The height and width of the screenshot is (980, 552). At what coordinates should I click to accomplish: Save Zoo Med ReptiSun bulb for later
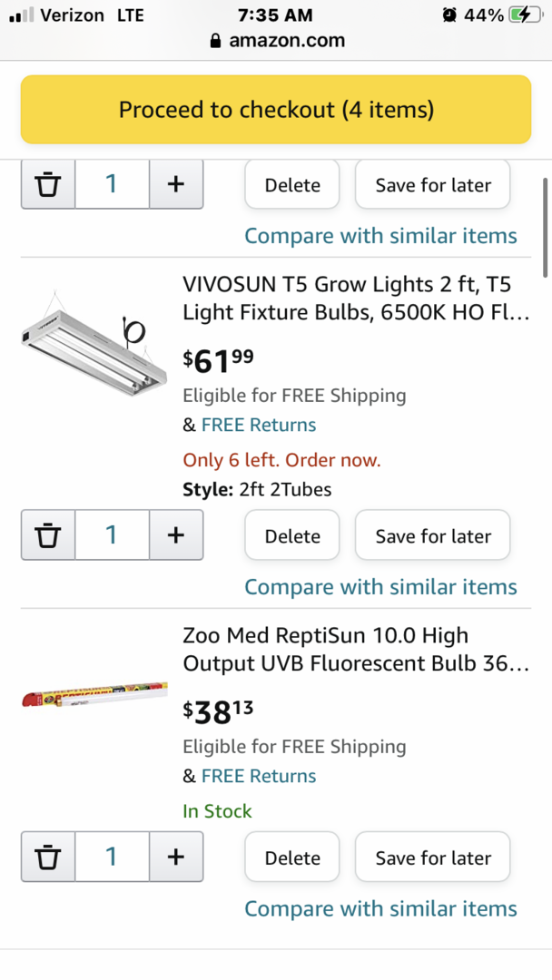point(432,857)
